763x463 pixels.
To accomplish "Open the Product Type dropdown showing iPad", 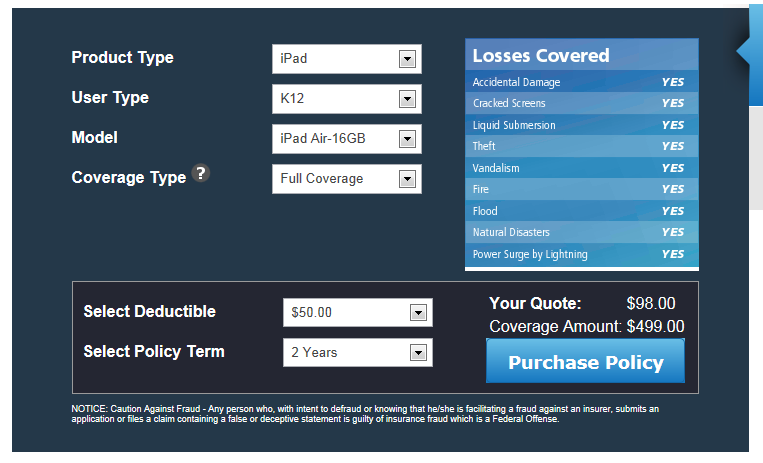I will click(x=347, y=59).
